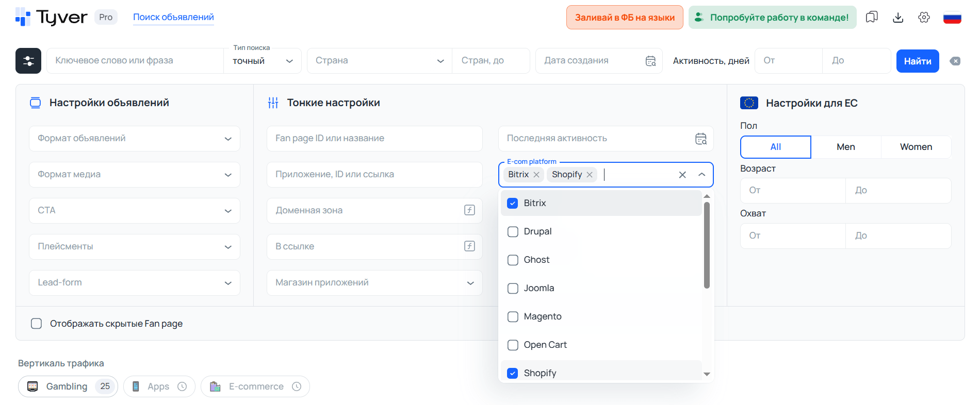Uncheck the Bitrix checkbox
Image resolution: width=980 pixels, height=405 pixels.
click(513, 203)
